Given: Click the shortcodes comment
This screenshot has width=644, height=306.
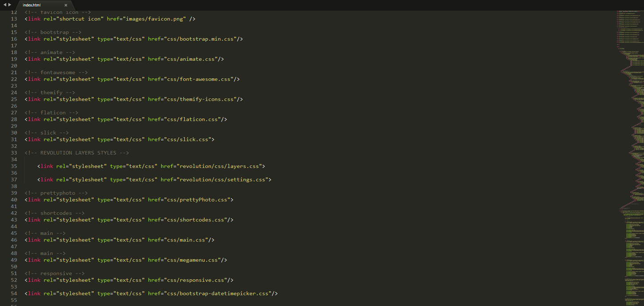Looking at the screenshot, I should coord(55,213).
